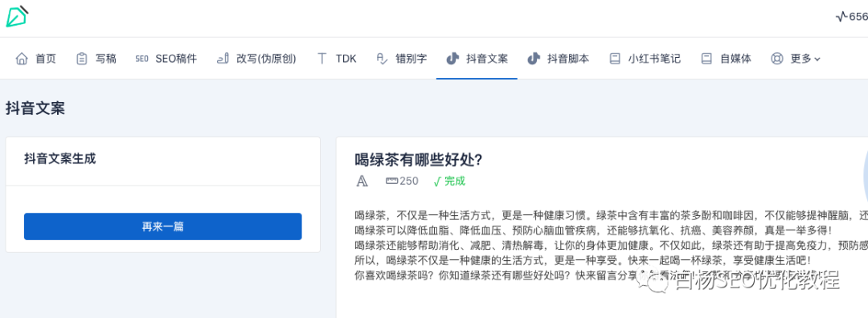Screen dimensions: 868x318
Task: Open the 抖音脚本 tab
Action: [559, 59]
